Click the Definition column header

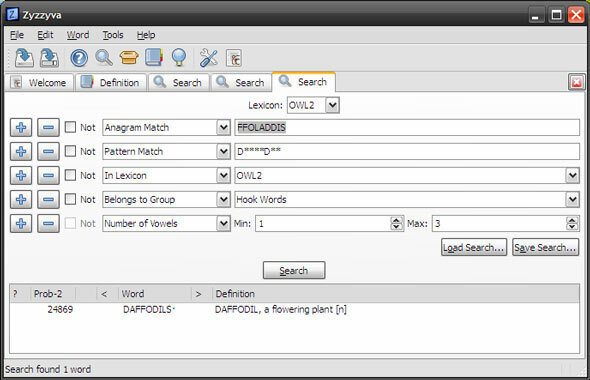[x=396, y=294]
